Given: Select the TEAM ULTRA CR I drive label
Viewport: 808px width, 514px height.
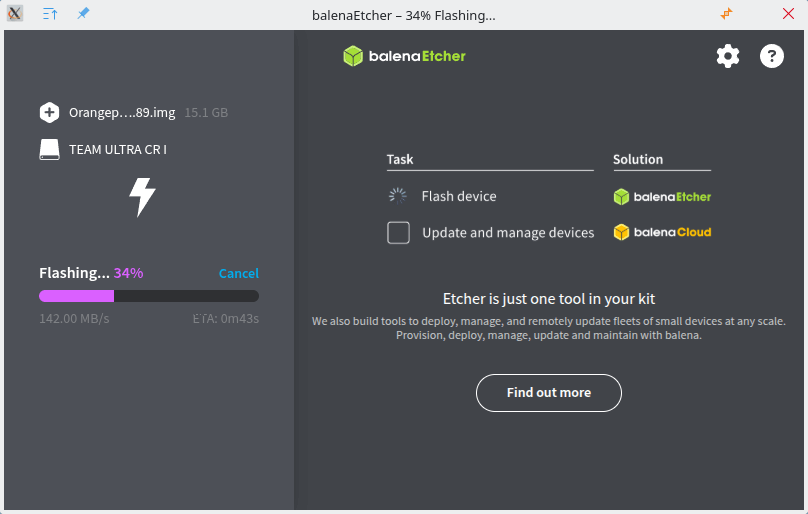Looking at the screenshot, I should (118, 150).
